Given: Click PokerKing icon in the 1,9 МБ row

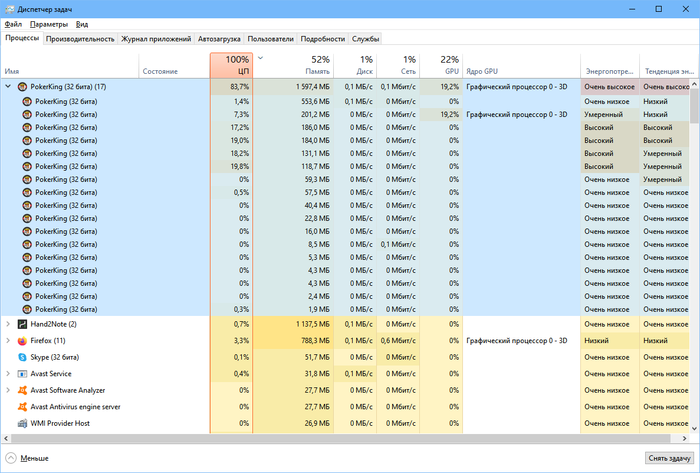Looking at the screenshot, I should pyautogui.click(x=27, y=309).
